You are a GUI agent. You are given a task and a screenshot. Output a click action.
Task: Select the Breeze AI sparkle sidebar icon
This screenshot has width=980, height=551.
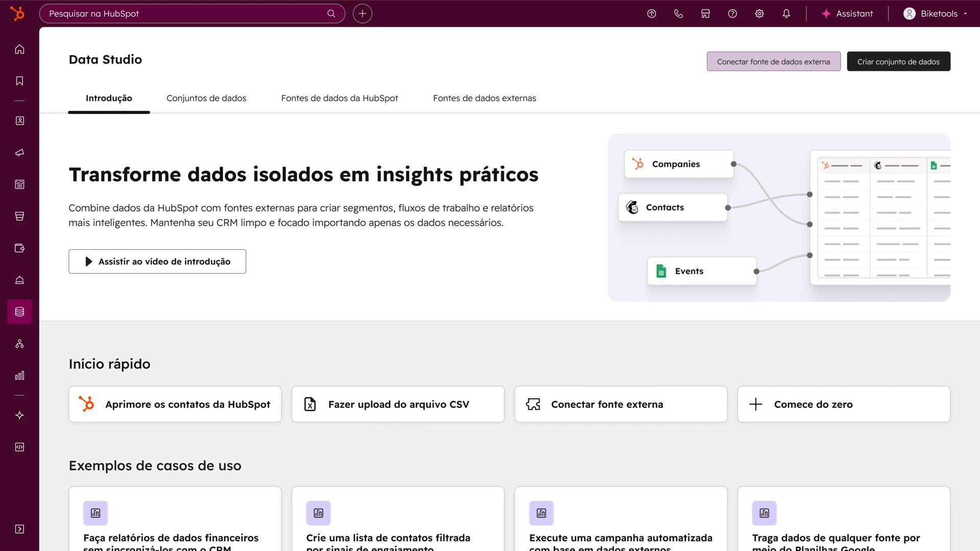coord(19,415)
